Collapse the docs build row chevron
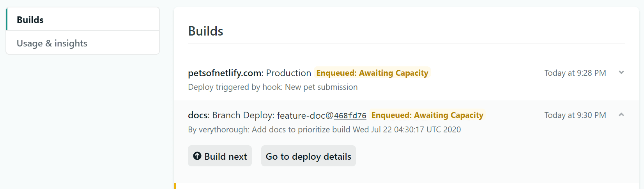644x189 pixels. pos(621,114)
